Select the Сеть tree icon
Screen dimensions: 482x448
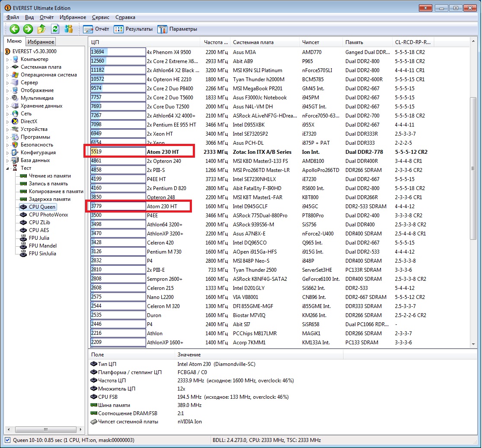coord(15,113)
